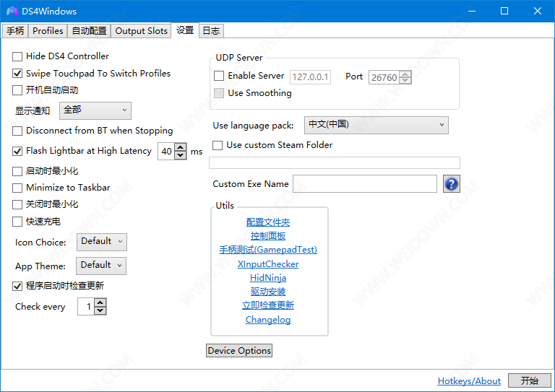
Task: Open the Output Slots tab
Action: click(x=141, y=31)
